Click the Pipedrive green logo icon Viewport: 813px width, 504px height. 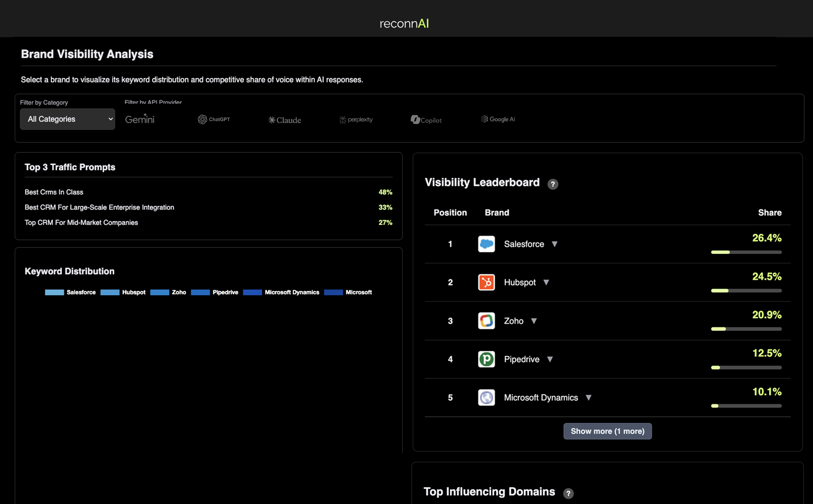486,359
